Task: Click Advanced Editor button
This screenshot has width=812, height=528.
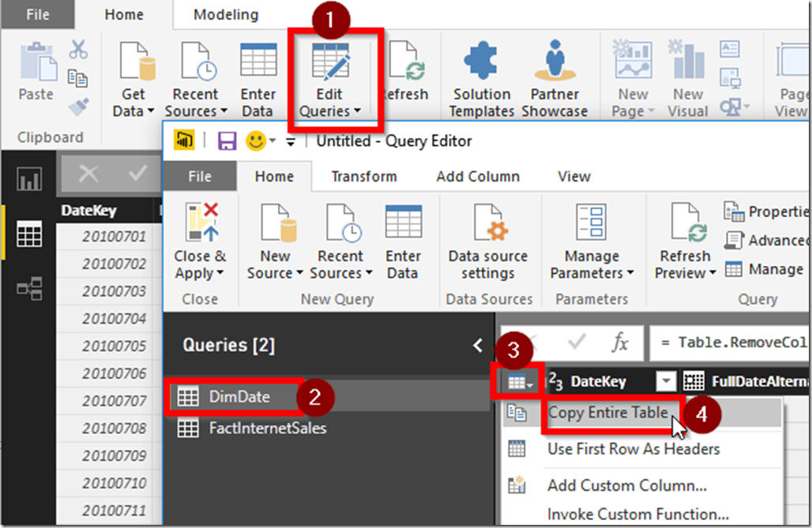Action: click(767, 240)
